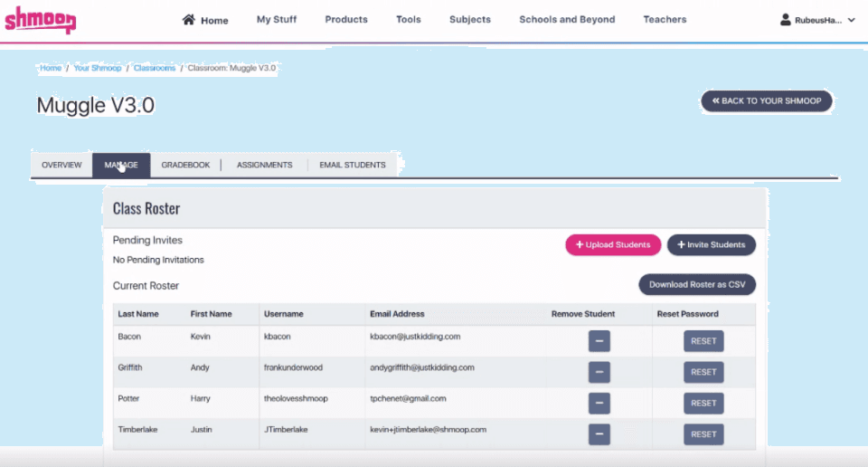Click the first name Harry

(x=201, y=399)
